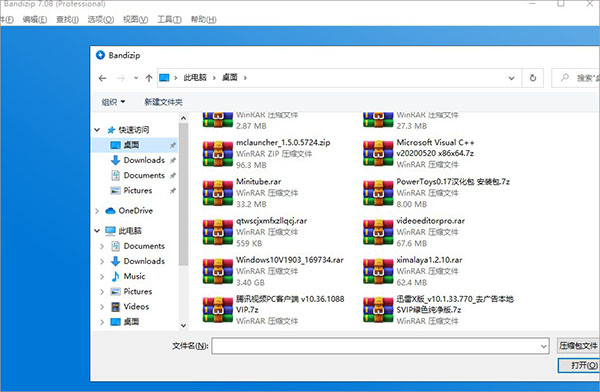Viewport: 600px width, 392px height.
Task: Collapse the 快速访问 quick access section
Action: tap(97, 130)
